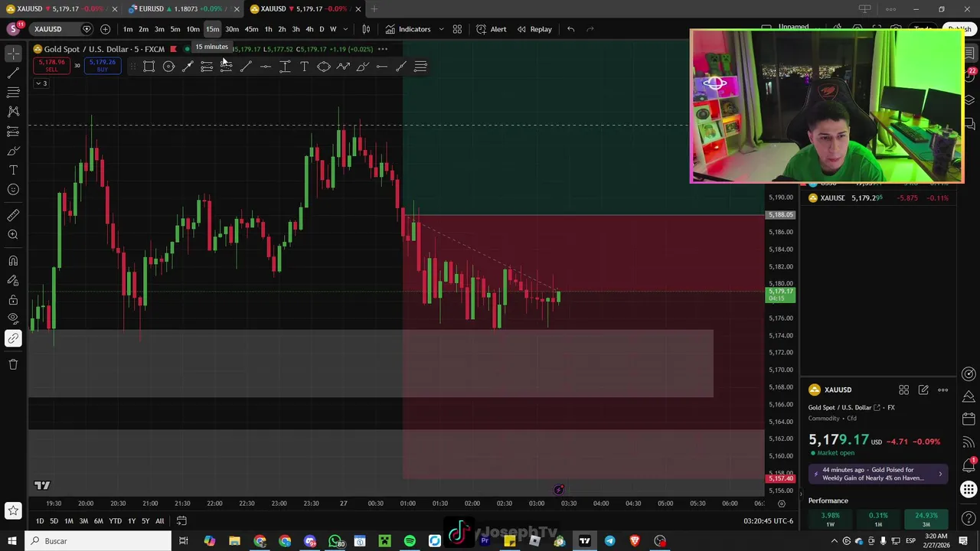Start bar Replay
This screenshot has height=551, width=980.
534,29
